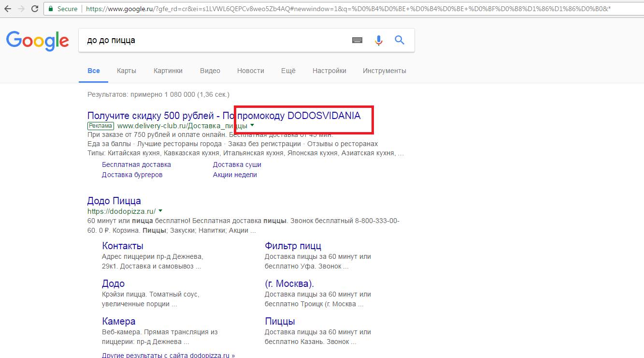The width and height of the screenshot is (644, 358).
Task: Open the (г. Москва). sitelink
Action: 289,283
